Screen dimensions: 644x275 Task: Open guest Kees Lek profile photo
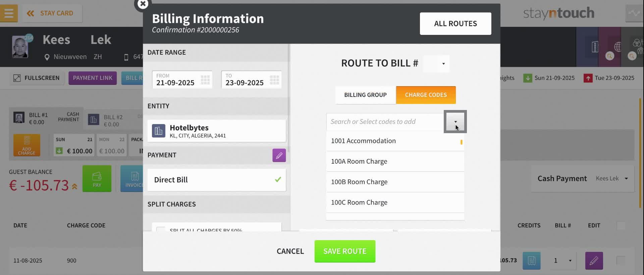click(20, 47)
